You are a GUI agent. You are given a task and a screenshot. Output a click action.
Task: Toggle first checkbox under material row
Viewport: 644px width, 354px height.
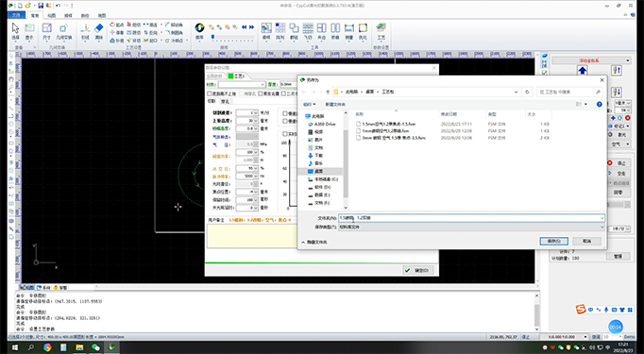pyautogui.click(x=210, y=93)
